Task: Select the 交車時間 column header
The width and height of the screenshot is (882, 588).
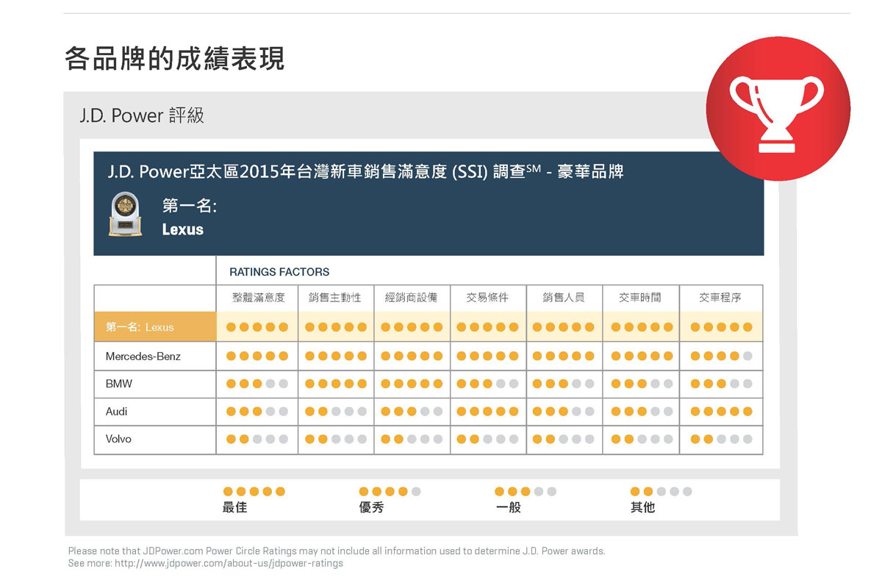Action: 639,298
